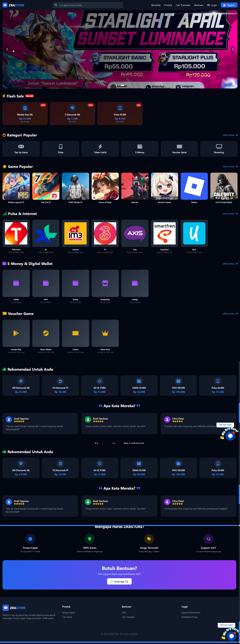Open Call of Duty Mobile thumbnail
The height and width of the screenshot is (644, 240).
[224, 186]
